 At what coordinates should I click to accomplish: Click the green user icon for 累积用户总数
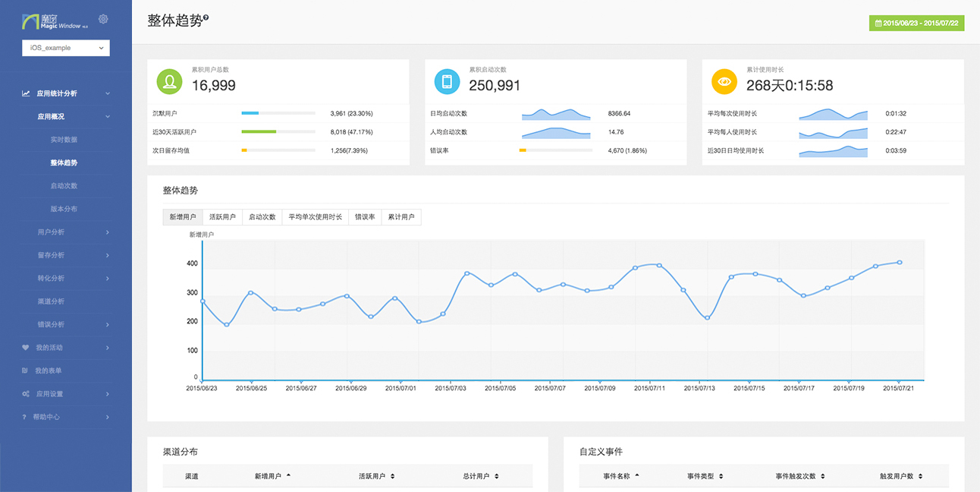pos(169,82)
